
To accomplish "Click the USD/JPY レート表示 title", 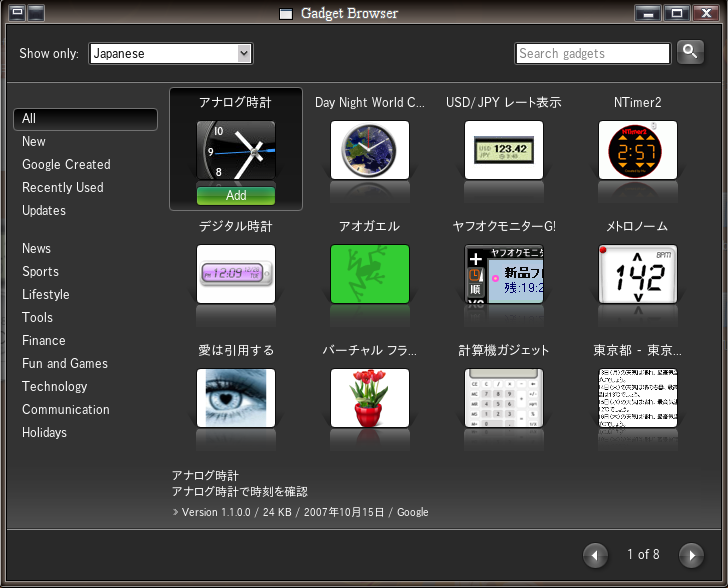I will (504, 103).
